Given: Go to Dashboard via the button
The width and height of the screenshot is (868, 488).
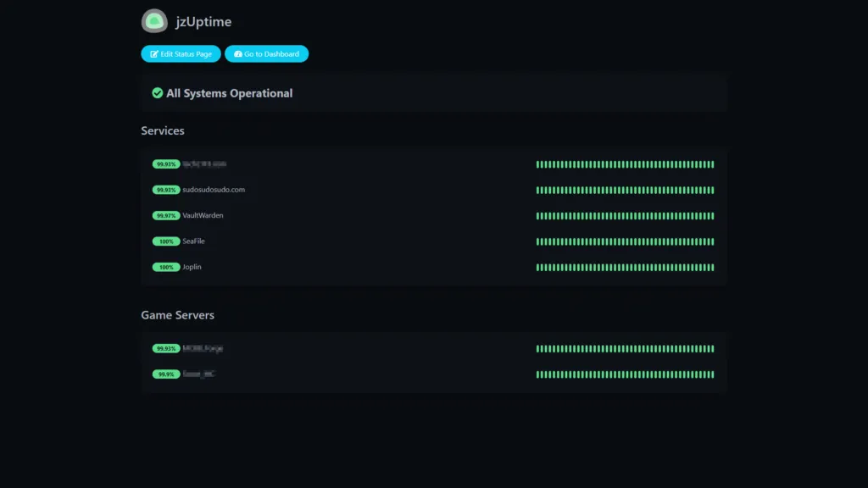Looking at the screenshot, I should (x=266, y=54).
